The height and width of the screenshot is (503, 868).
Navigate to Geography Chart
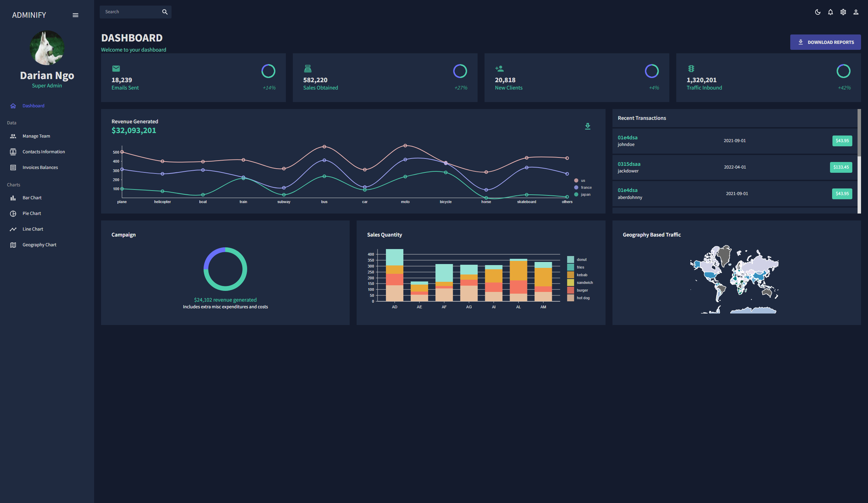[x=39, y=245]
